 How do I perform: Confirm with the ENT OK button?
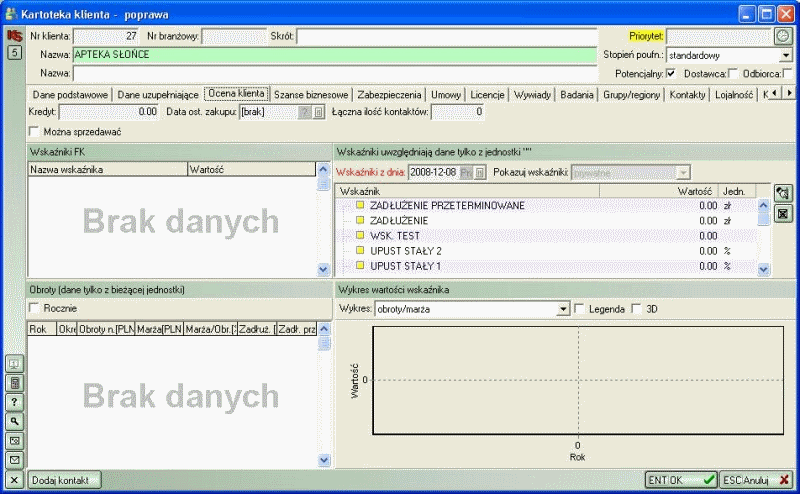coord(681,479)
